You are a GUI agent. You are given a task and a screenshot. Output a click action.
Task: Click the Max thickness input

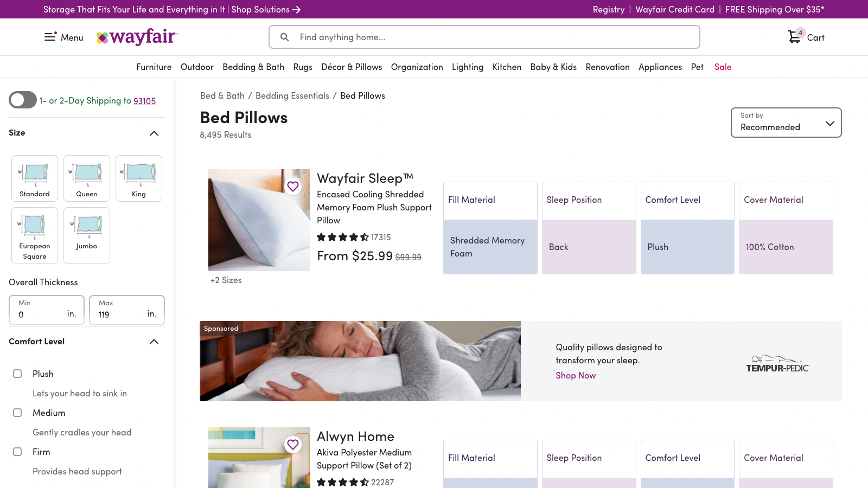[127, 310]
